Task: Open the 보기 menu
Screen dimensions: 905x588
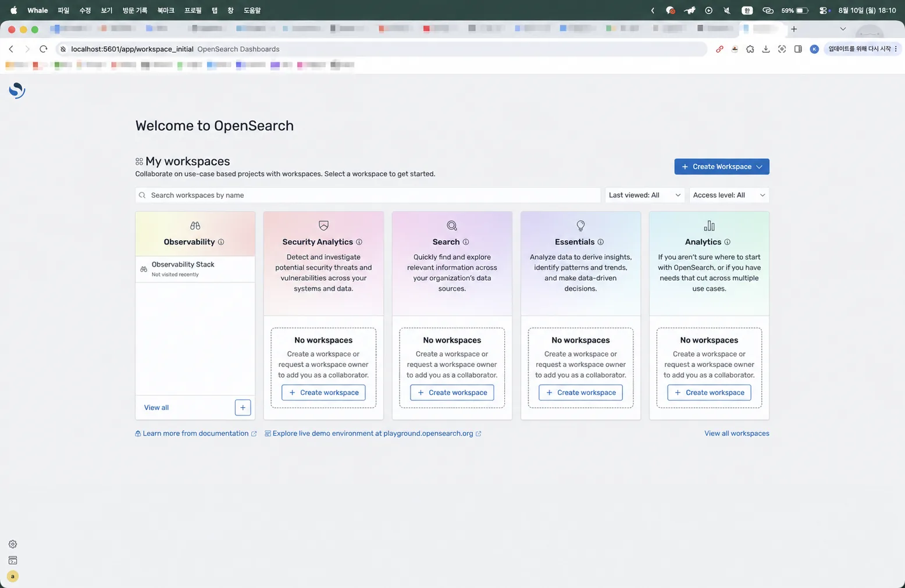Action: (x=106, y=10)
